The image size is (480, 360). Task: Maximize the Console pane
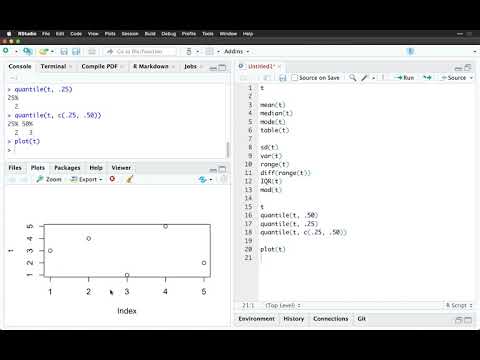pos(222,68)
